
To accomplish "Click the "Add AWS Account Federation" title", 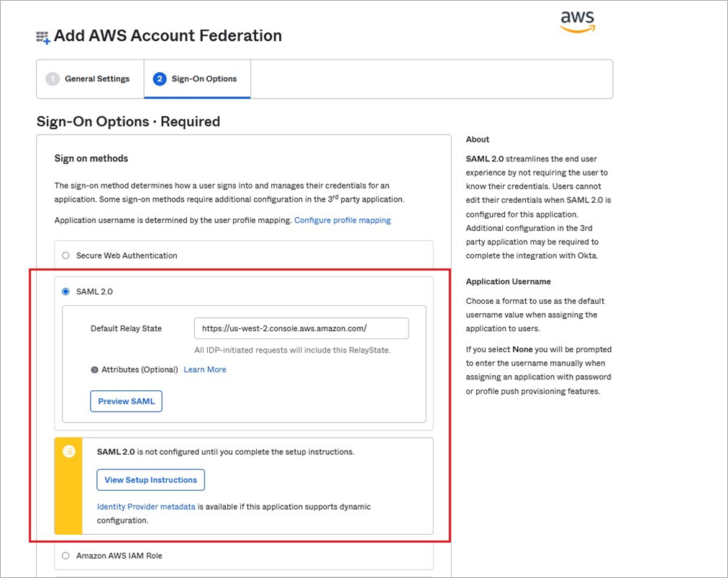I will [168, 36].
